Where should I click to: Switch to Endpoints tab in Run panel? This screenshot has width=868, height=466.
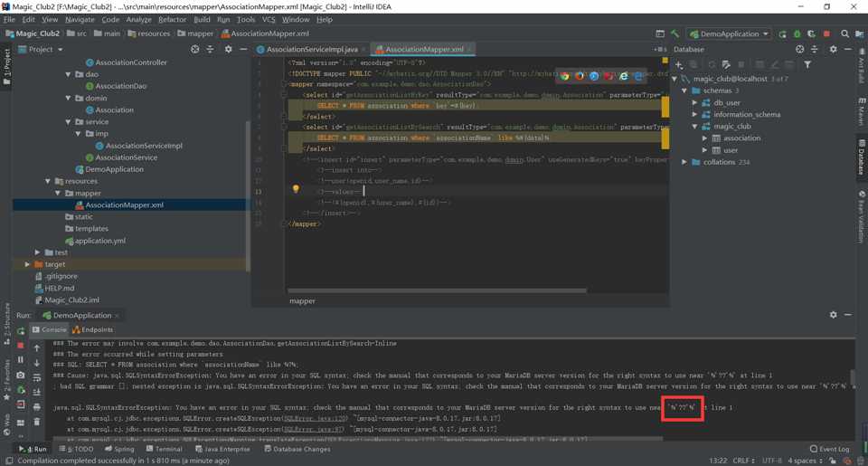[93, 329]
